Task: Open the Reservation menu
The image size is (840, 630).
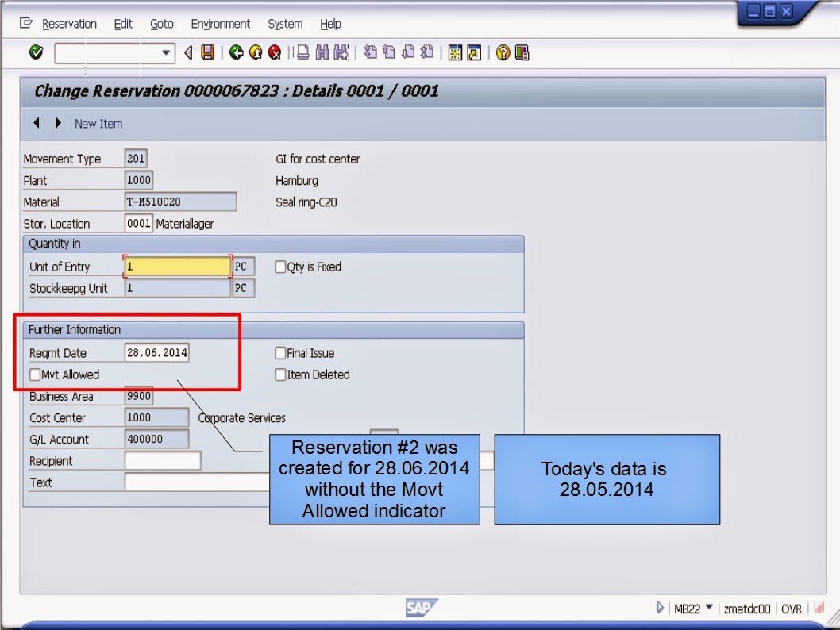Action: pos(70,24)
